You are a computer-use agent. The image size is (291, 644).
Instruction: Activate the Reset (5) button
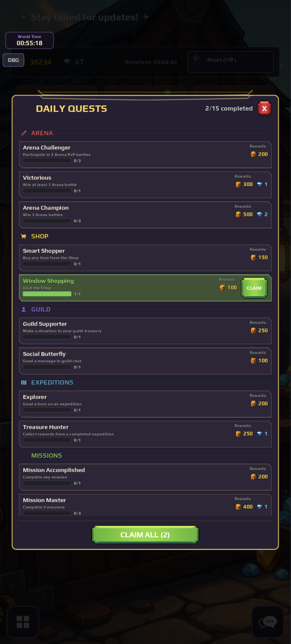click(x=230, y=61)
